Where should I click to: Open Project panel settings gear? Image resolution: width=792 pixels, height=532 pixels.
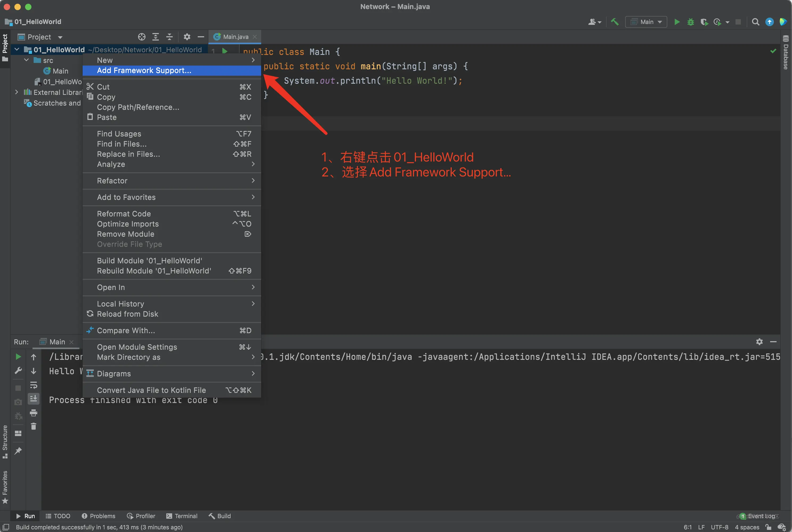(x=187, y=37)
